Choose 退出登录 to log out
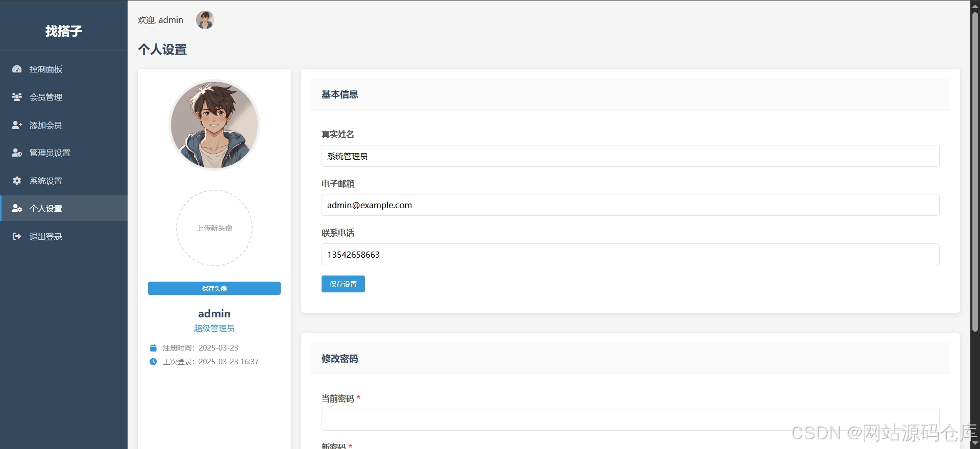980x449 pixels. pyautogui.click(x=64, y=236)
